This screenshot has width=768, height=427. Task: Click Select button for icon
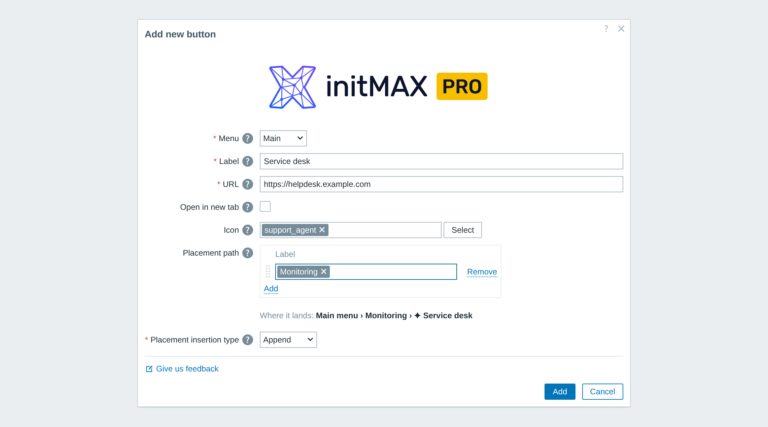[x=463, y=230]
